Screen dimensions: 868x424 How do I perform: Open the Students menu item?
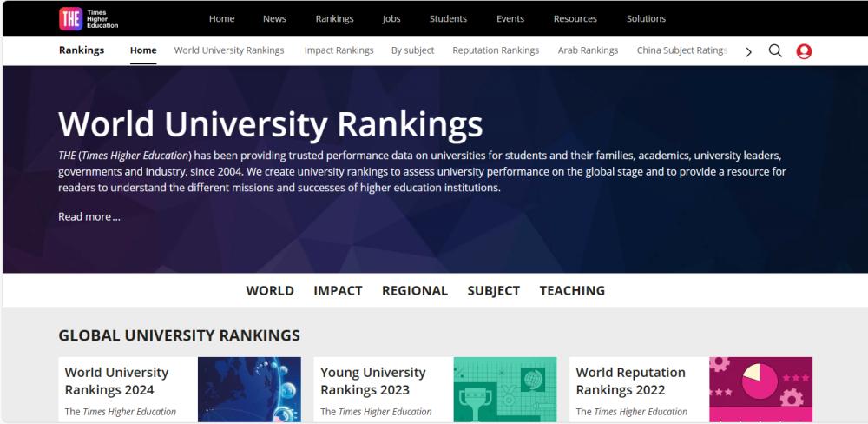[x=448, y=18]
